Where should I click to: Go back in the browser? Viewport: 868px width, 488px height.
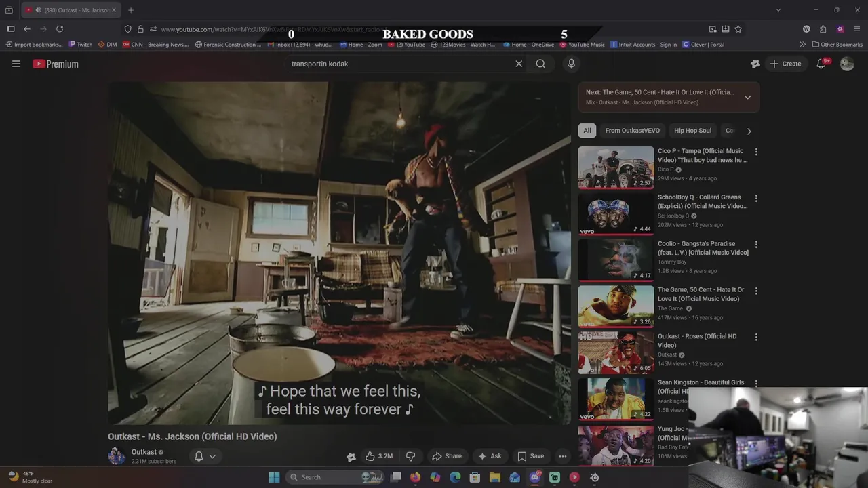coord(27,29)
